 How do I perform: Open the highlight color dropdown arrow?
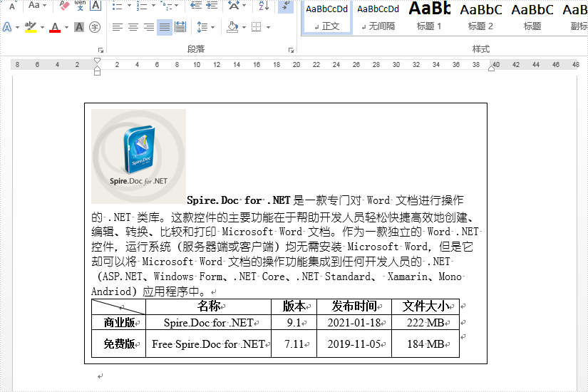click(42, 27)
